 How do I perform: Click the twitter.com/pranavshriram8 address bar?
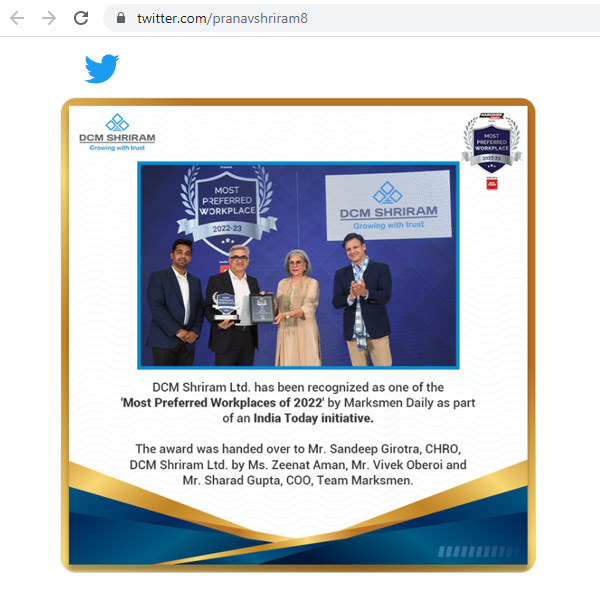click(x=352, y=18)
